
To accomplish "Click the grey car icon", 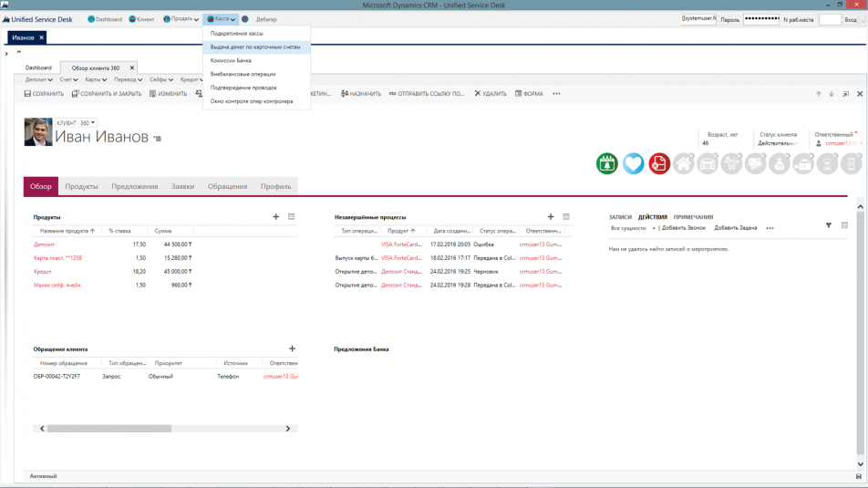I will (708, 163).
